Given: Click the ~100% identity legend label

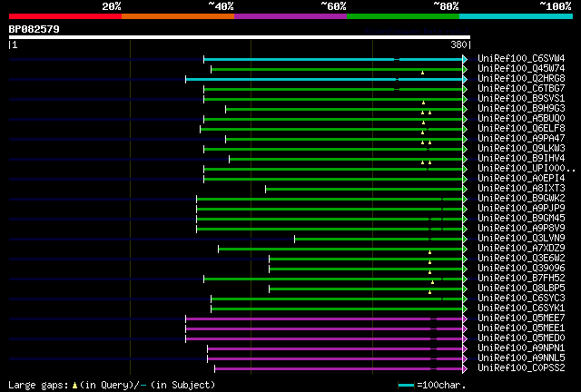Looking at the screenshot, I should (x=556, y=6).
